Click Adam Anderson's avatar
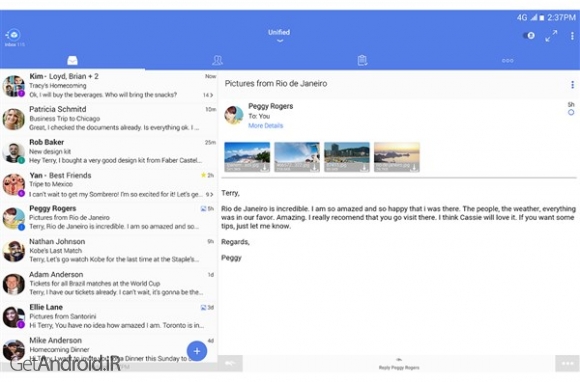Screen dimensions: 580x382 [14, 284]
